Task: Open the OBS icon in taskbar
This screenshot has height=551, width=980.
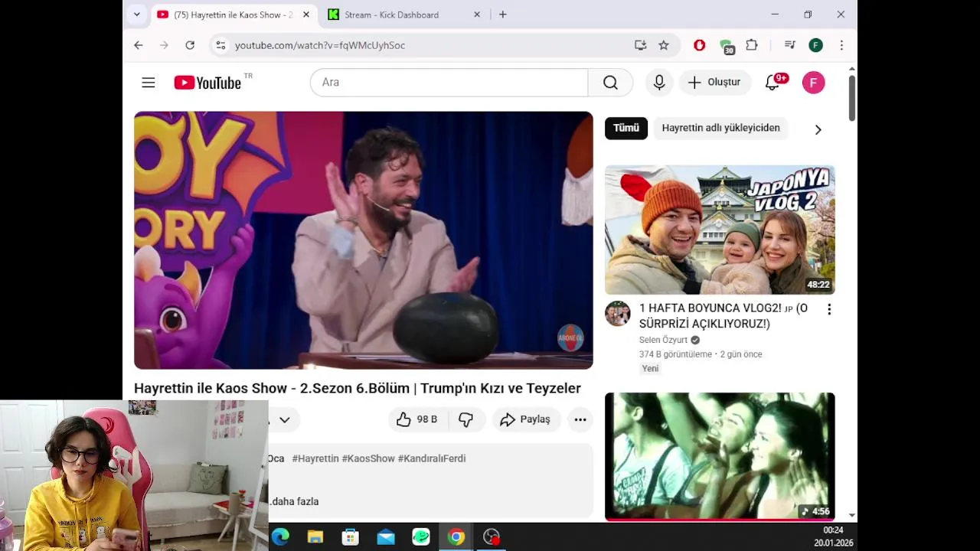Action: (492, 537)
